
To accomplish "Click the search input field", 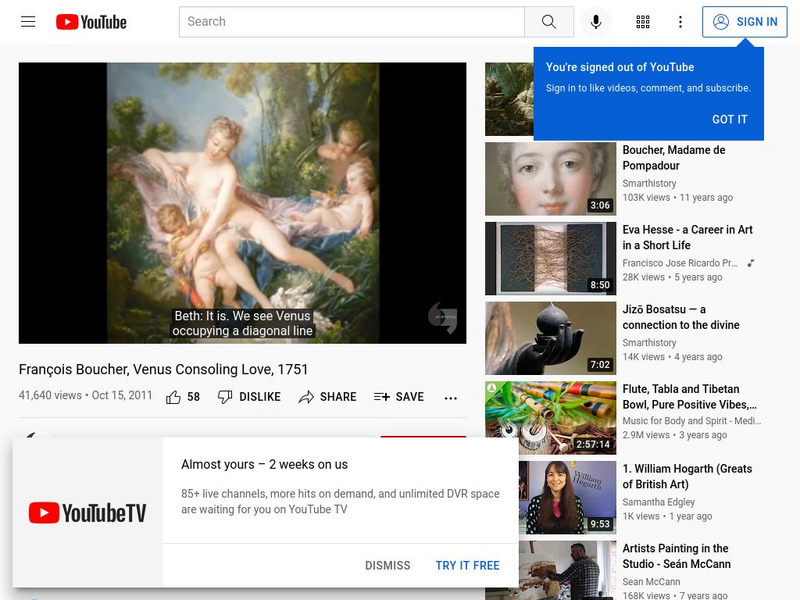I will (350, 21).
